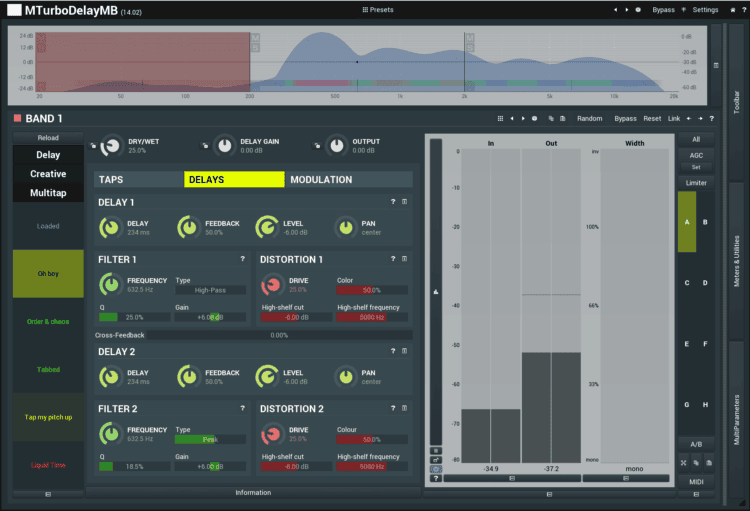The height and width of the screenshot is (511, 750).
Task: Click the Band 1 red square icon
Action: pyautogui.click(x=17, y=118)
